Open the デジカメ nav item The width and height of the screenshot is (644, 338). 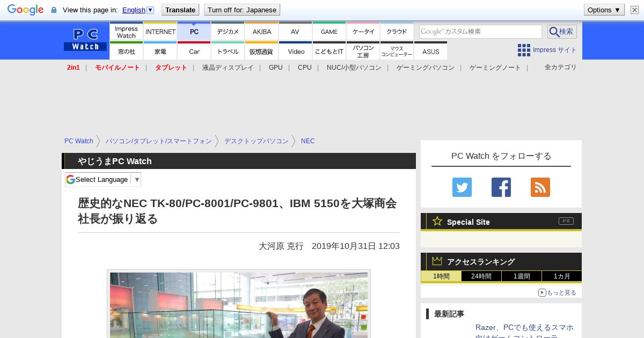pos(228,32)
